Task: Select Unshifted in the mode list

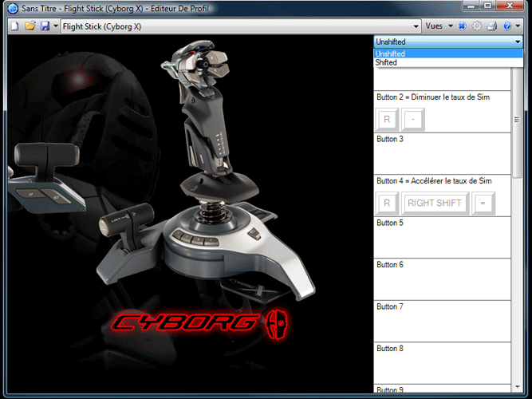Action: (448, 53)
